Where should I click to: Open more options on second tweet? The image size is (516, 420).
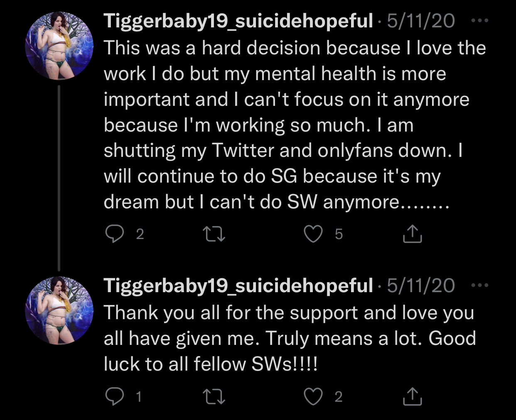480,285
